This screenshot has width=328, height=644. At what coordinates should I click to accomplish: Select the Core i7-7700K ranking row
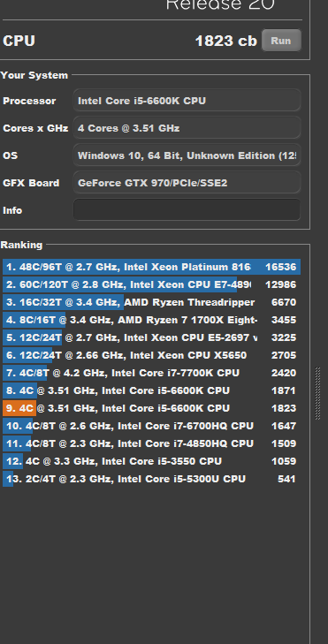coord(152,373)
